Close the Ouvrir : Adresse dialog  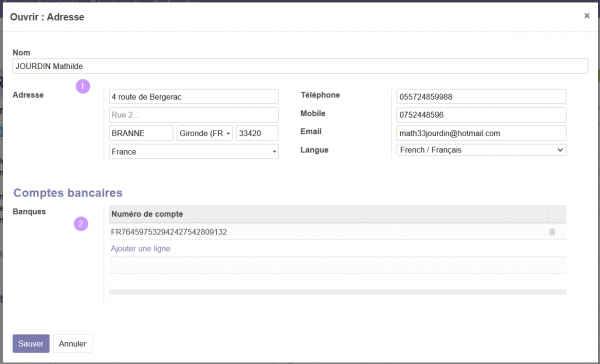(587, 16)
